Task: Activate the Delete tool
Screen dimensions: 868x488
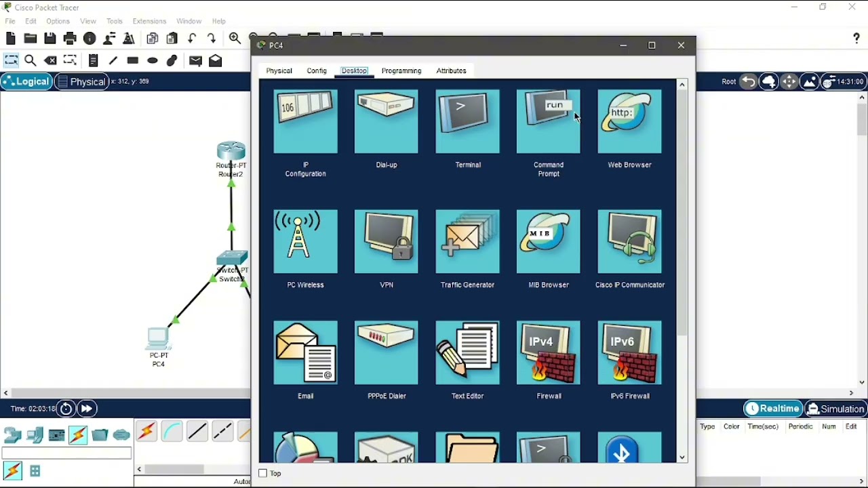Action: pos(50,60)
